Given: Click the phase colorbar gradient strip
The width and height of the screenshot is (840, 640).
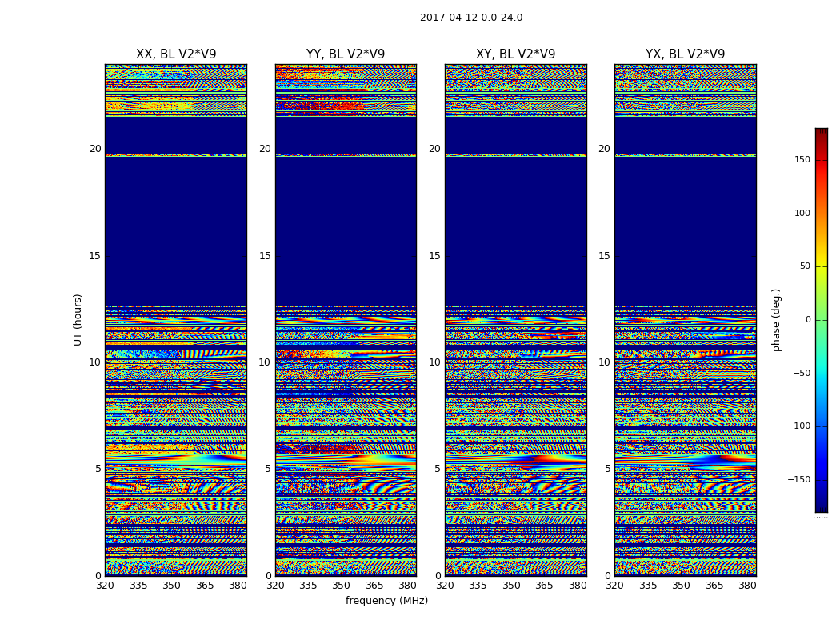Looking at the screenshot, I should (x=822, y=320).
